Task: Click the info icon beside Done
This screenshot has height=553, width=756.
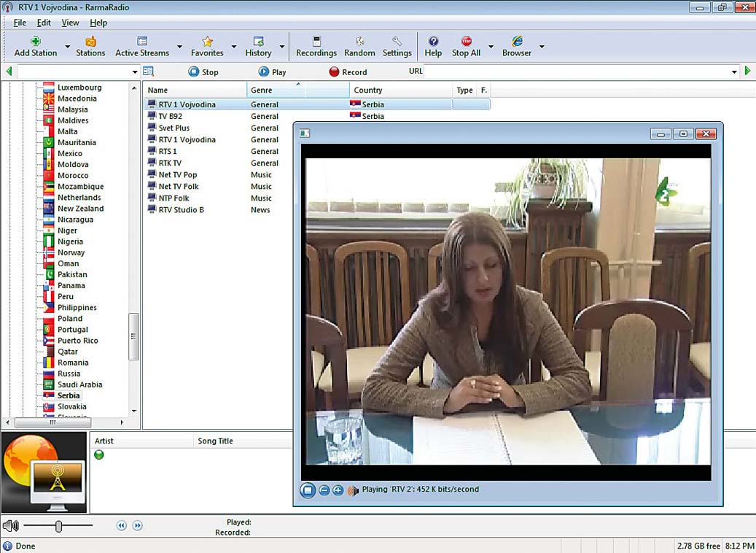Action: (8, 546)
